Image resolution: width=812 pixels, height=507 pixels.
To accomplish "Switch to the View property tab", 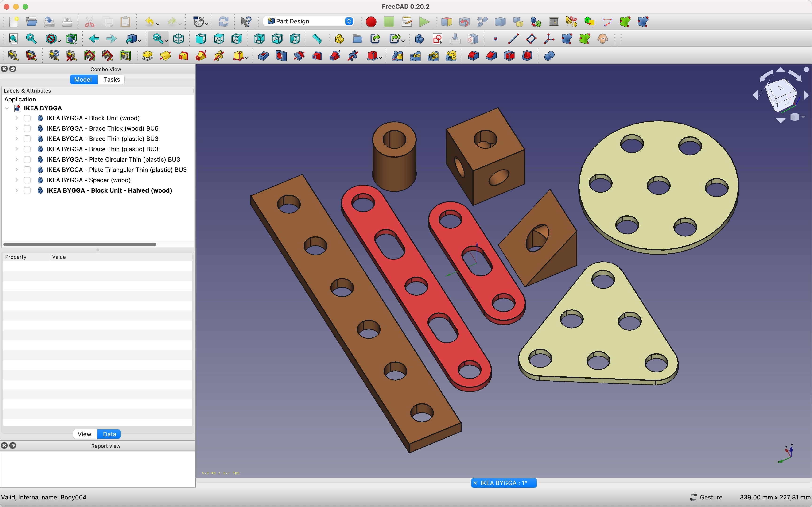I will 84,434.
